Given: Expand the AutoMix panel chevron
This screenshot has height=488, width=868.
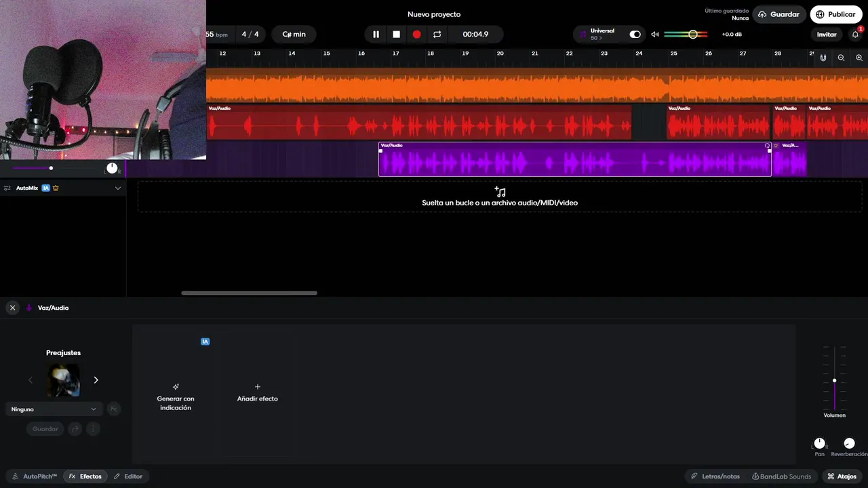Looking at the screenshot, I should [117, 188].
